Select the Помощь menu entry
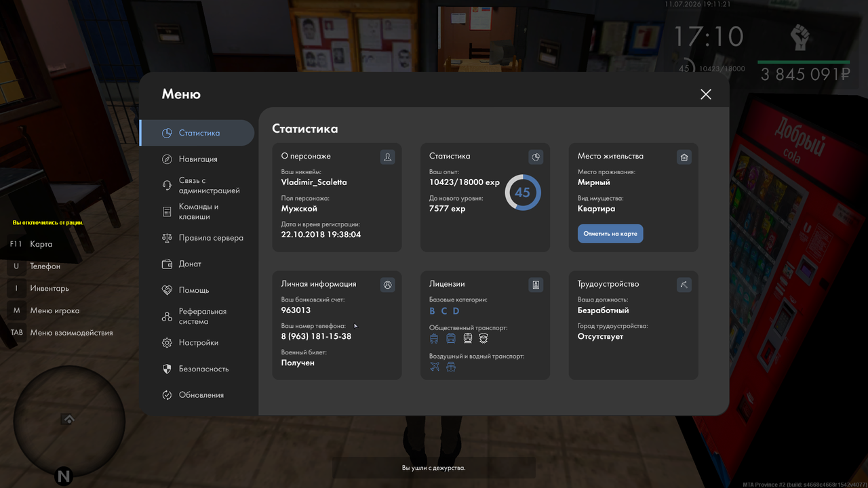 click(197, 290)
